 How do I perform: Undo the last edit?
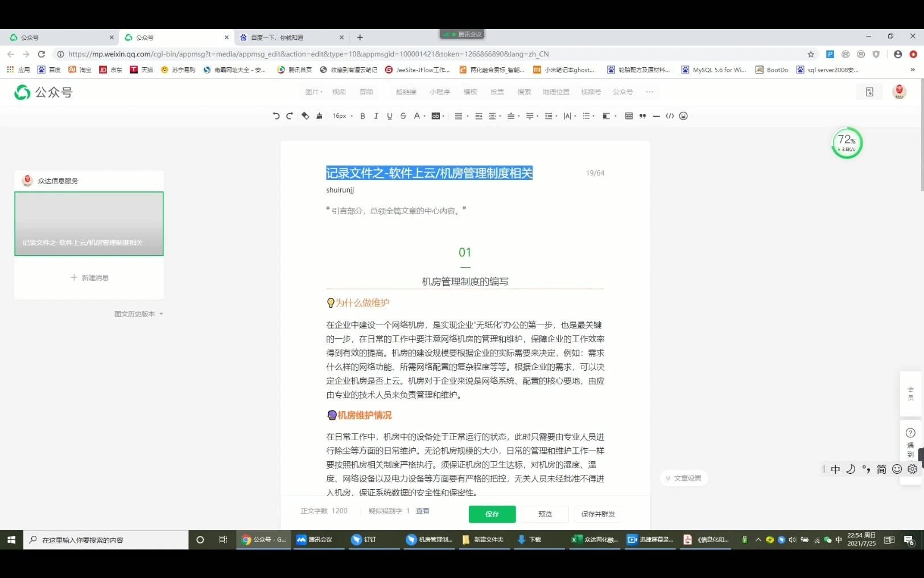click(276, 116)
